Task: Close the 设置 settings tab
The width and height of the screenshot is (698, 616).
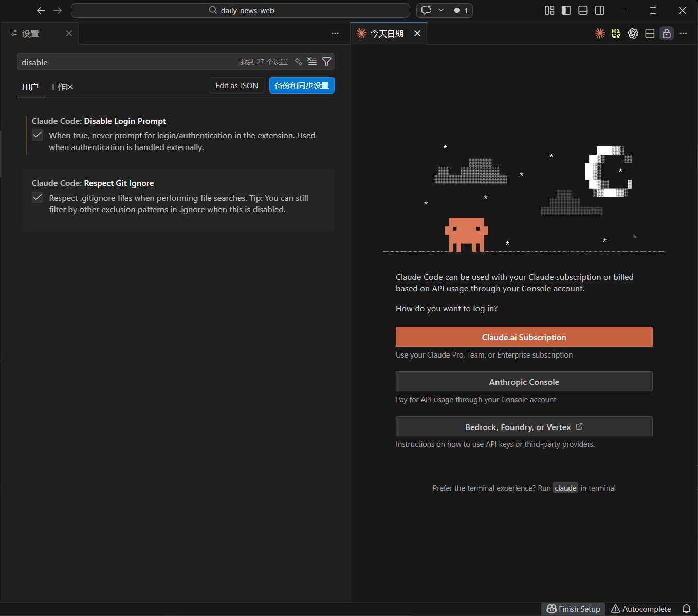Action: tap(69, 33)
